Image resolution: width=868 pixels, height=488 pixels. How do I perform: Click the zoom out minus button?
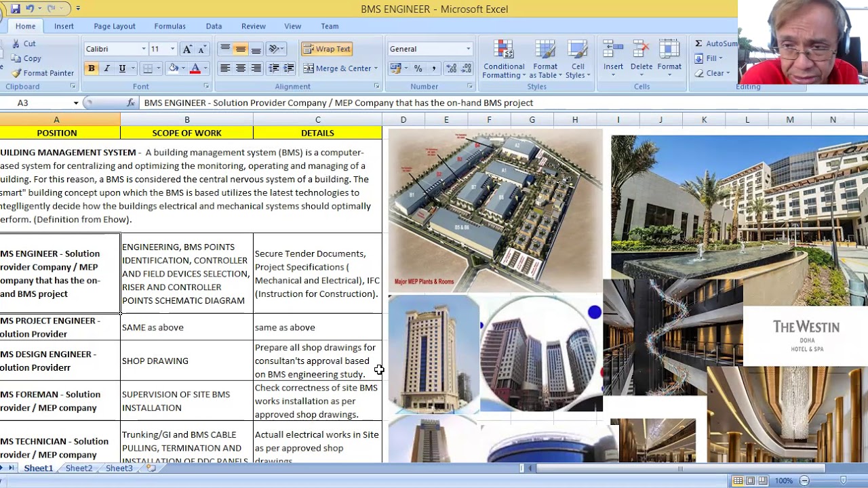click(804, 481)
